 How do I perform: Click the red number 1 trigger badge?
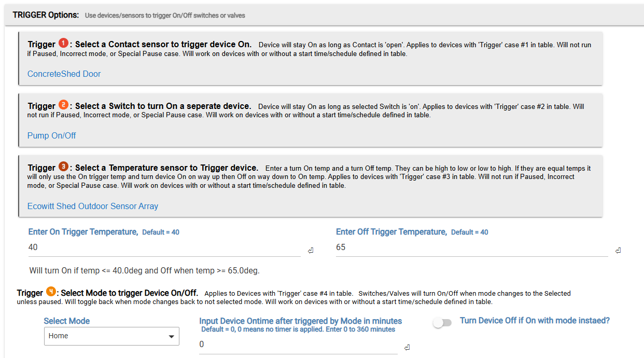tap(63, 43)
